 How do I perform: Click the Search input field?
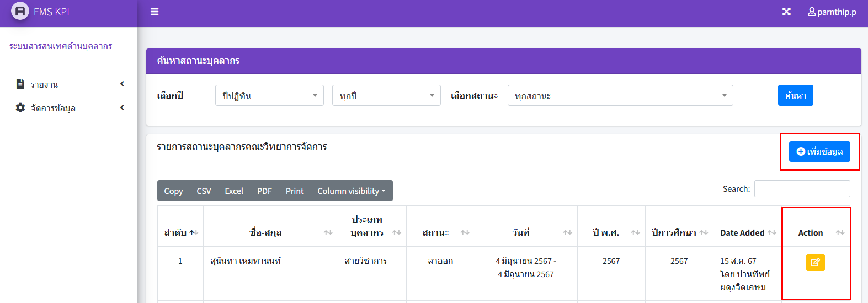pos(802,188)
